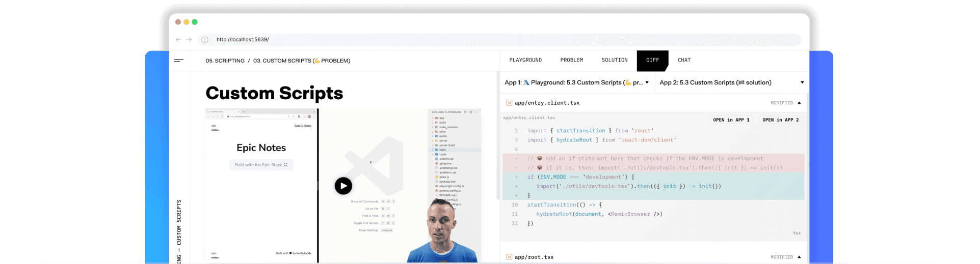Viewport: 980px width, 264px height.
Task: Click the hamburger menu icon
Action: click(179, 61)
